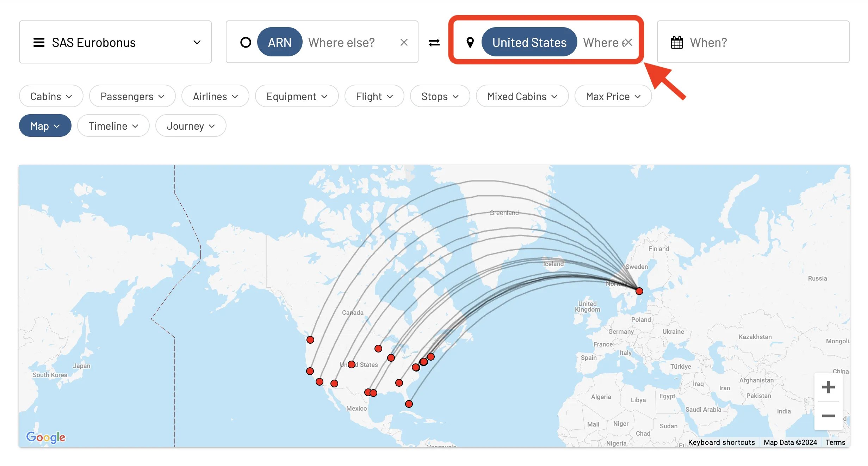Click the Stockholm origin marker on the map
The width and height of the screenshot is (868, 466).
click(639, 291)
